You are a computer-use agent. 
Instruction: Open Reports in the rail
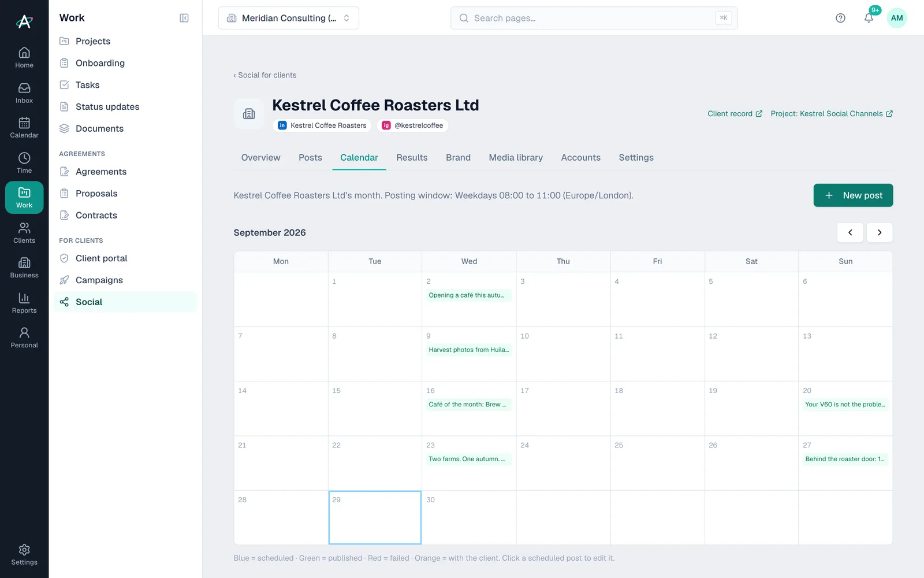coord(24,303)
